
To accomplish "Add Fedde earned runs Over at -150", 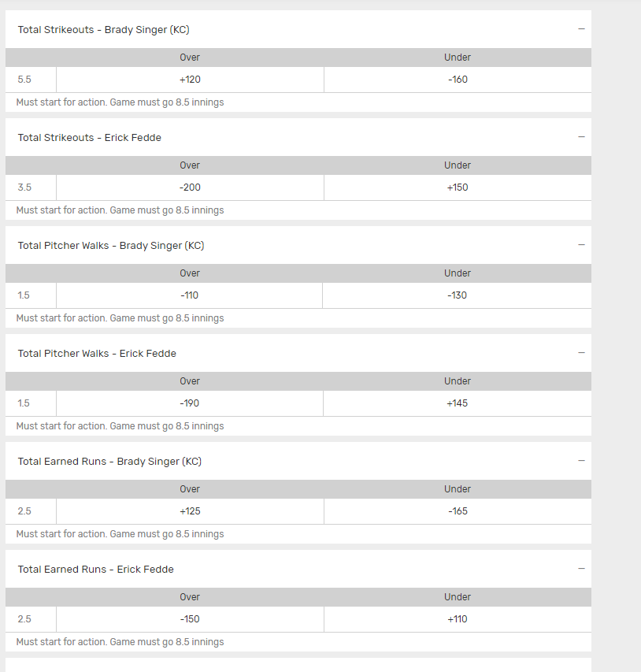I will (x=190, y=619).
